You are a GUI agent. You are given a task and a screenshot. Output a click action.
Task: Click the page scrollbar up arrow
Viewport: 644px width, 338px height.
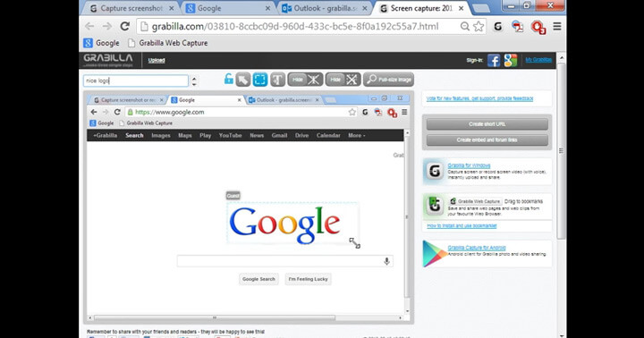[562, 58]
